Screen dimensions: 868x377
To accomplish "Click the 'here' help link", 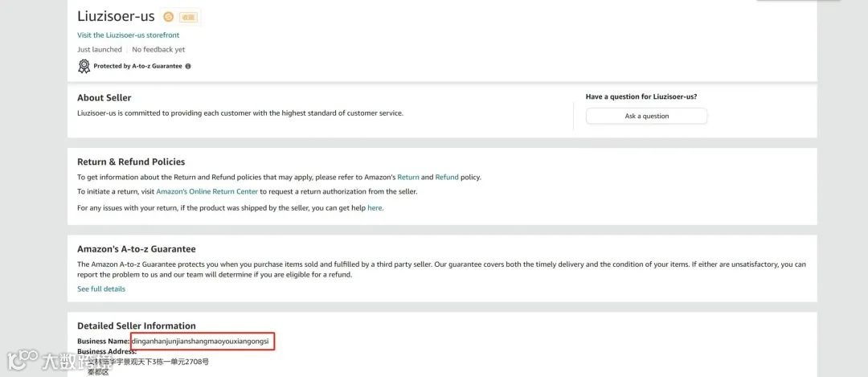I will (375, 208).
